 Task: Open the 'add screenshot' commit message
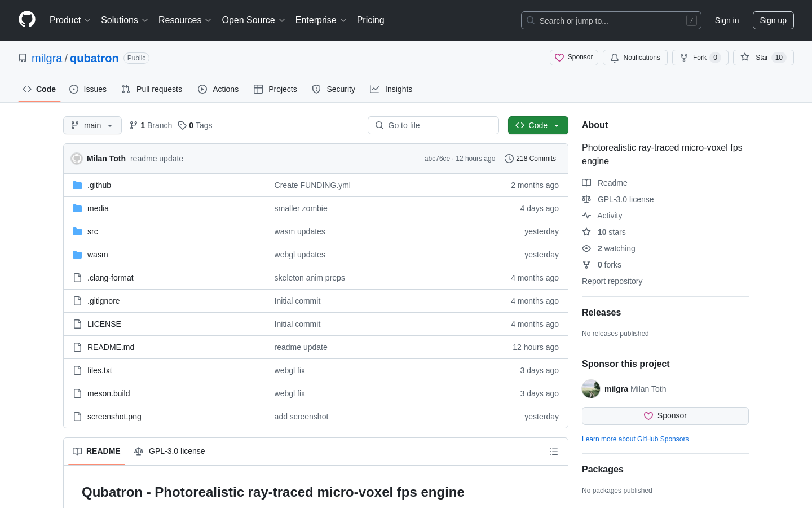coord(301,417)
